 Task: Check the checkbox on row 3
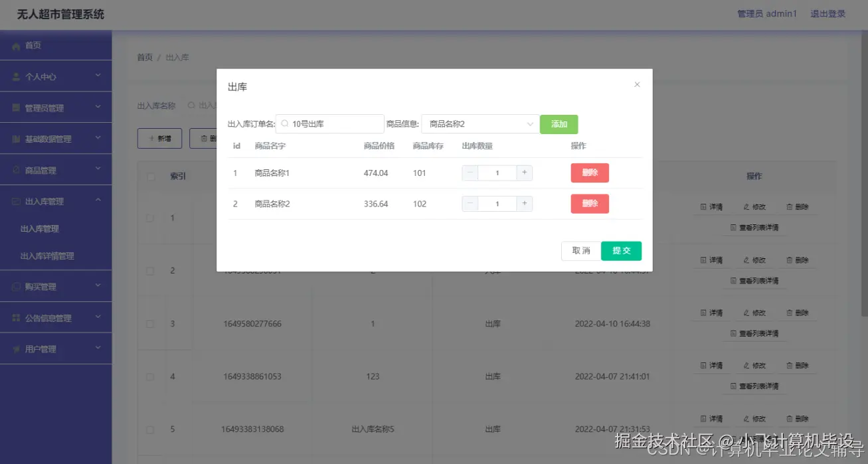pos(150,324)
